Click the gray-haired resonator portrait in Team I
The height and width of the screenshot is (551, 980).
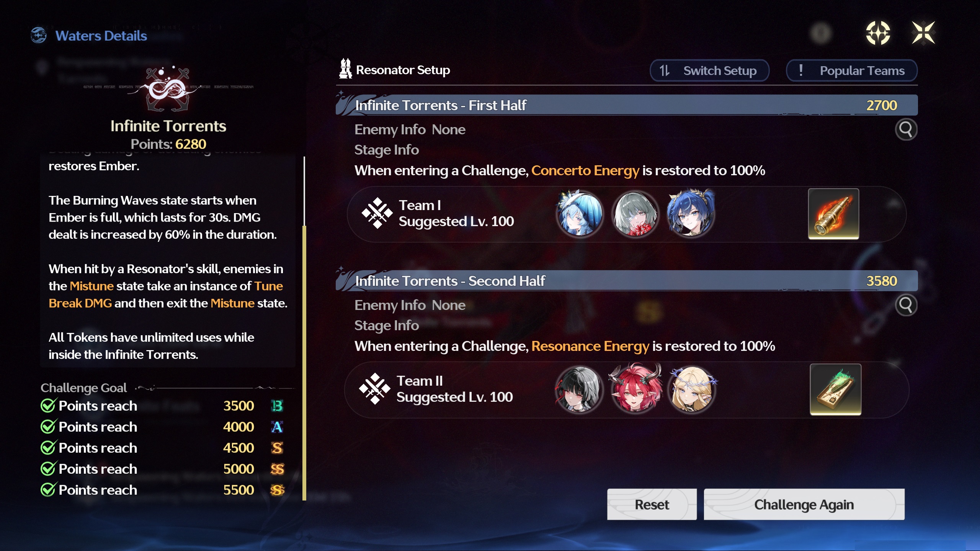pyautogui.click(x=635, y=214)
